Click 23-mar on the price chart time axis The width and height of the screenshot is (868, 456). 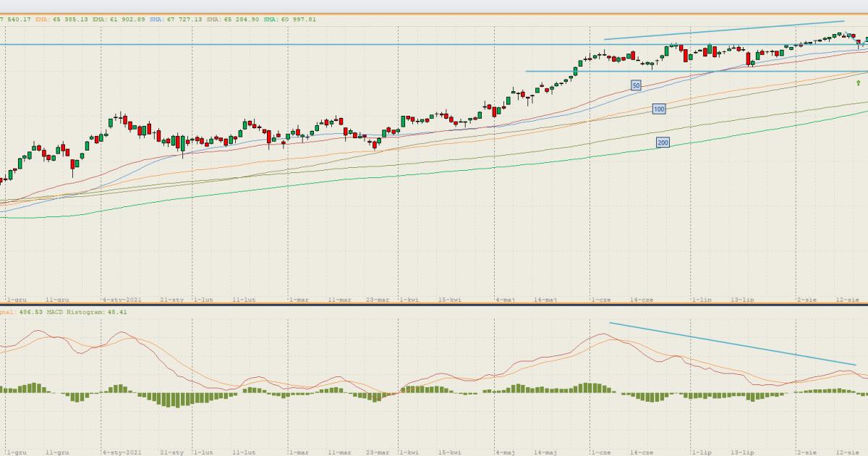[378, 298]
